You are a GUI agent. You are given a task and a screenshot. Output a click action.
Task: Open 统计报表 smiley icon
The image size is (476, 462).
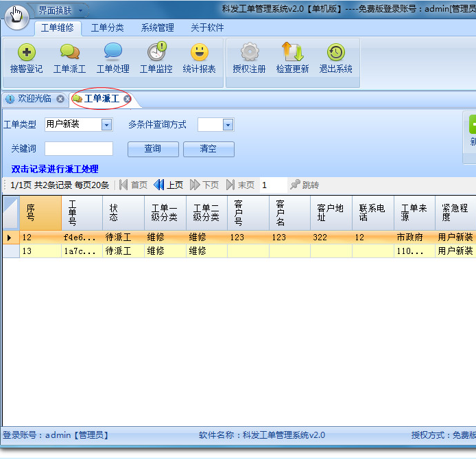coord(199,53)
